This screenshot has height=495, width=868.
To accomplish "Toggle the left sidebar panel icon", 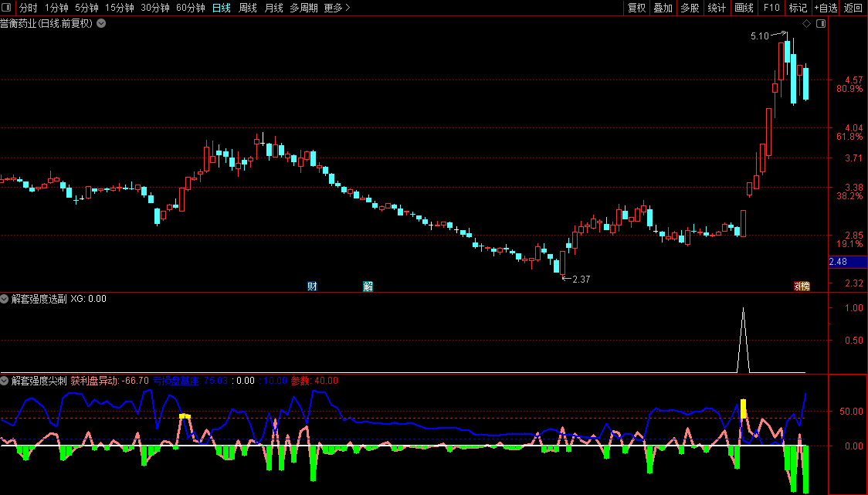I will [7, 7].
